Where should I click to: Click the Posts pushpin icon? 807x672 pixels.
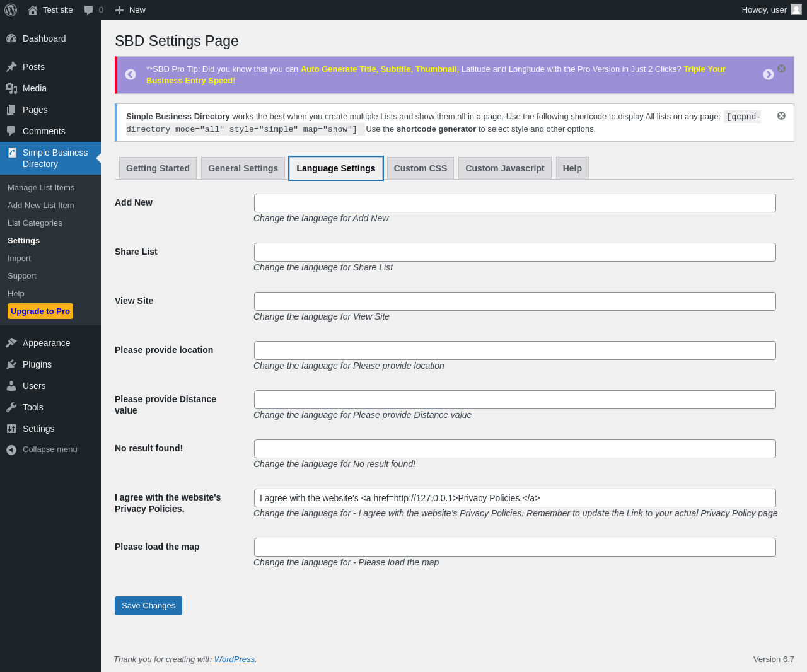point(11,67)
